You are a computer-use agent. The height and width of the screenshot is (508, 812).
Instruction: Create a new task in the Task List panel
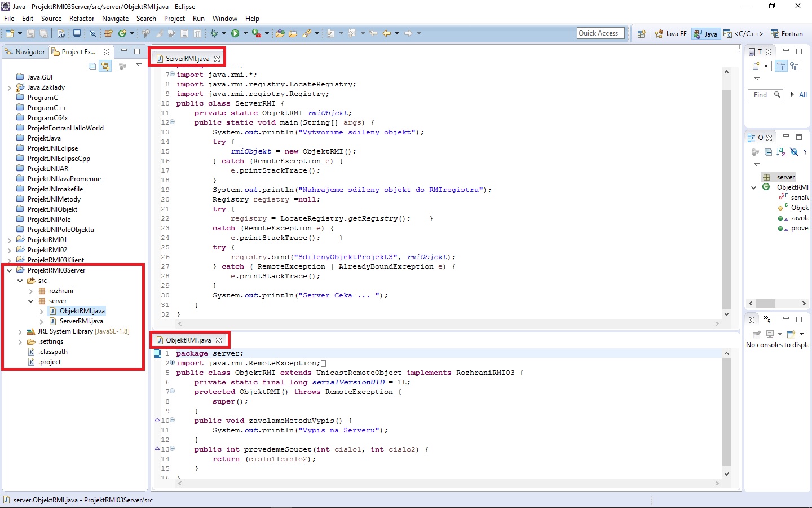point(756,65)
